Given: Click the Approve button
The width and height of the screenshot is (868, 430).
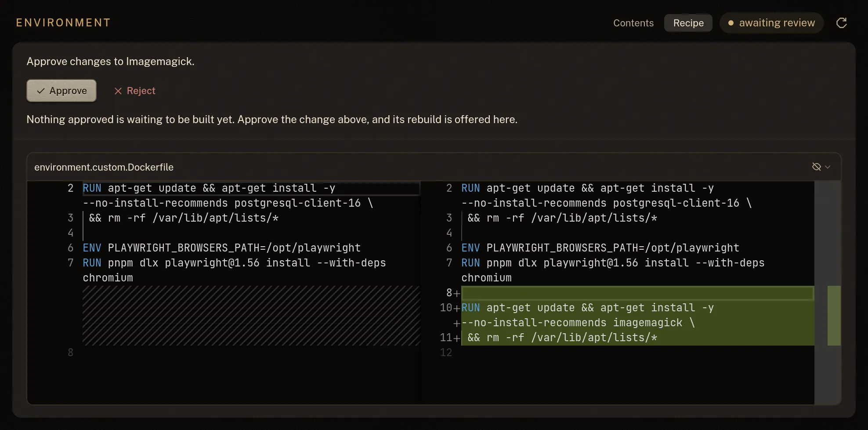Looking at the screenshot, I should click(x=61, y=91).
